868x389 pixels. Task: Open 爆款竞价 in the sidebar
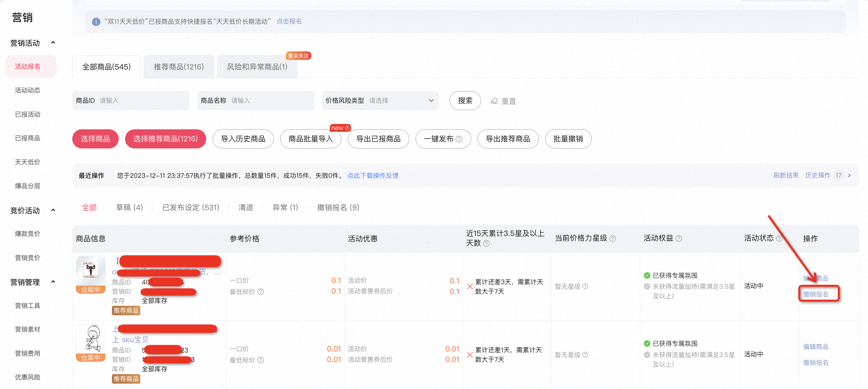pyautogui.click(x=28, y=234)
